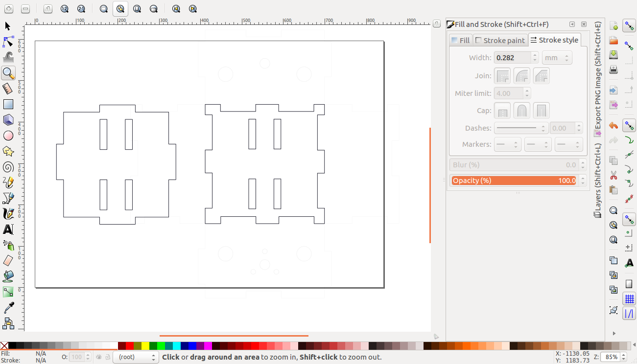The image size is (637, 364).
Task: Activate the Zoom magnifier tool
Action: 8,73
